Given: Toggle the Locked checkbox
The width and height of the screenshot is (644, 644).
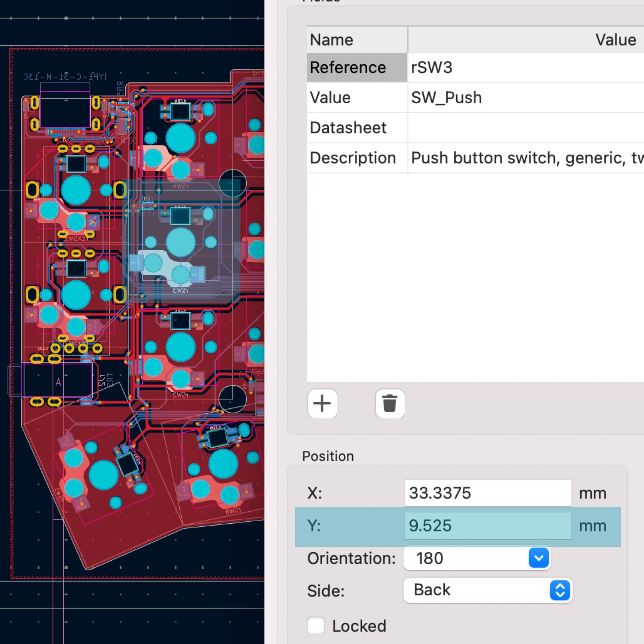Looking at the screenshot, I should (316, 626).
